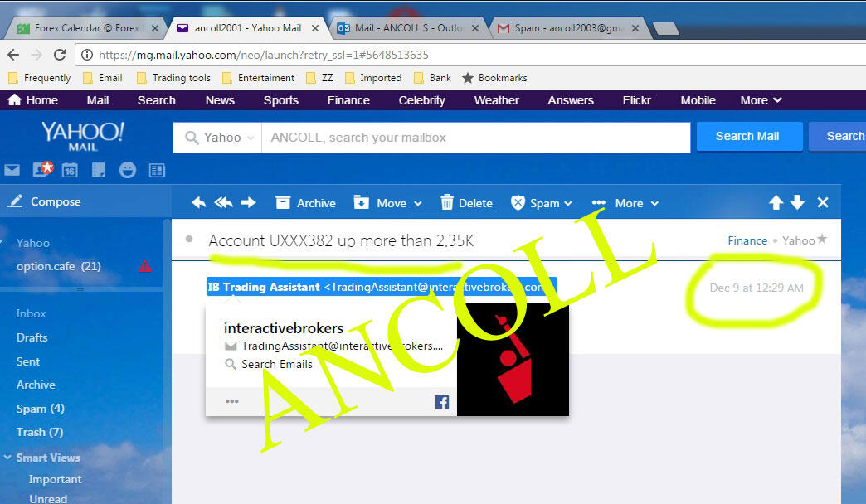Select the option.cafe (21) account

[x=59, y=266]
